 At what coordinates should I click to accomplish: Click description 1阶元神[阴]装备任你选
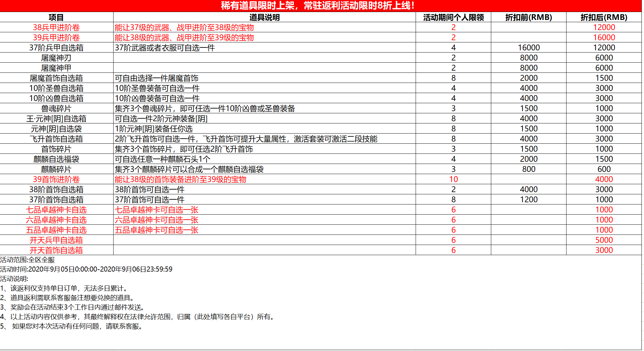[x=154, y=128]
